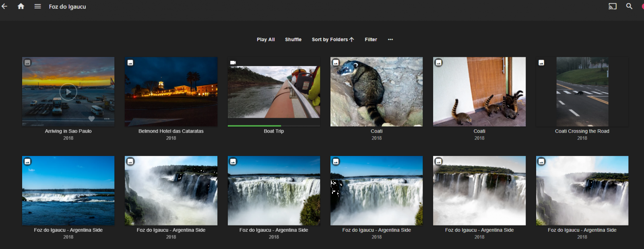Click the video camera icon on Boat Trip
The image size is (644, 249).
pos(233,62)
